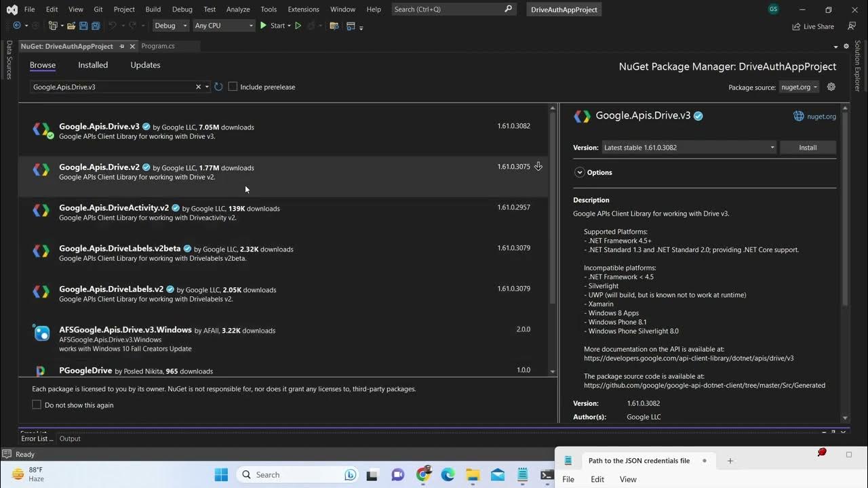Click Install button for Google.Apis.Drive.v3
The width and height of the screenshot is (868, 488).
click(x=807, y=147)
